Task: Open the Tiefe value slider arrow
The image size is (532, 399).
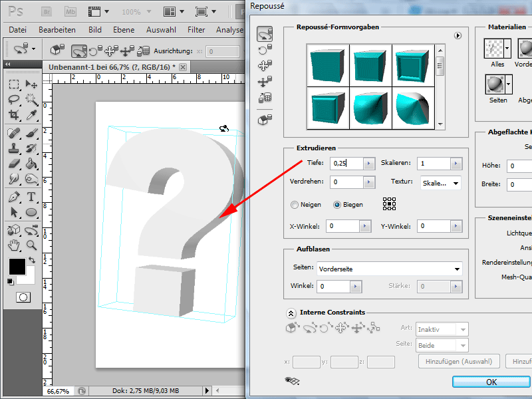Action: point(369,164)
